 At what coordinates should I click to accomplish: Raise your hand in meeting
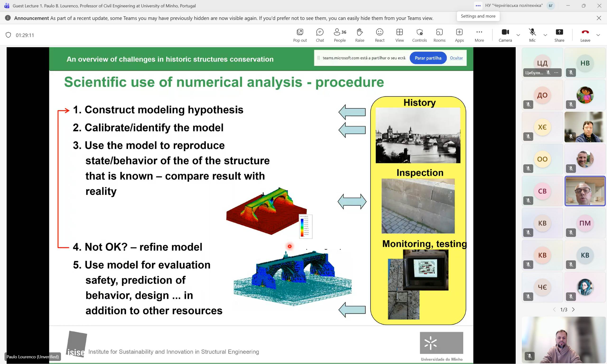(x=360, y=35)
